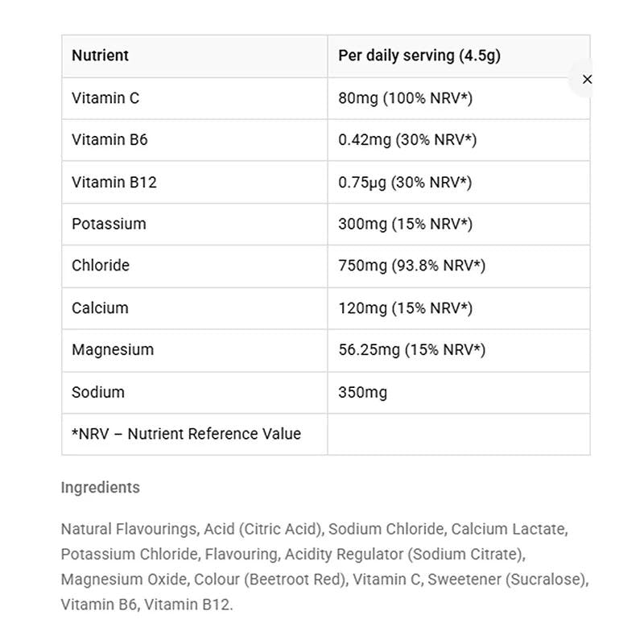Click the 80mg (100% NRV*) value
The width and height of the screenshot is (644, 644).
coord(406,98)
